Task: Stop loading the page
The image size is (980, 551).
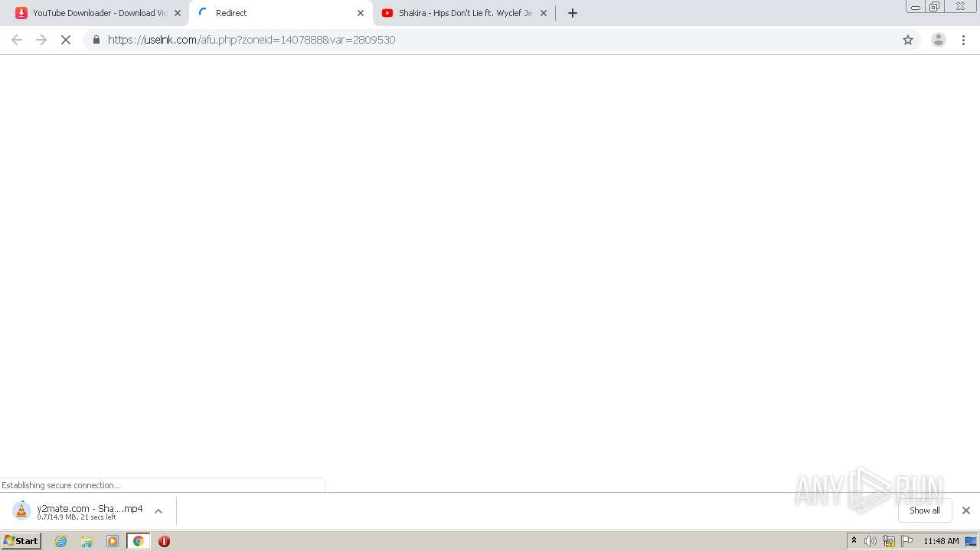Action: tap(66, 40)
